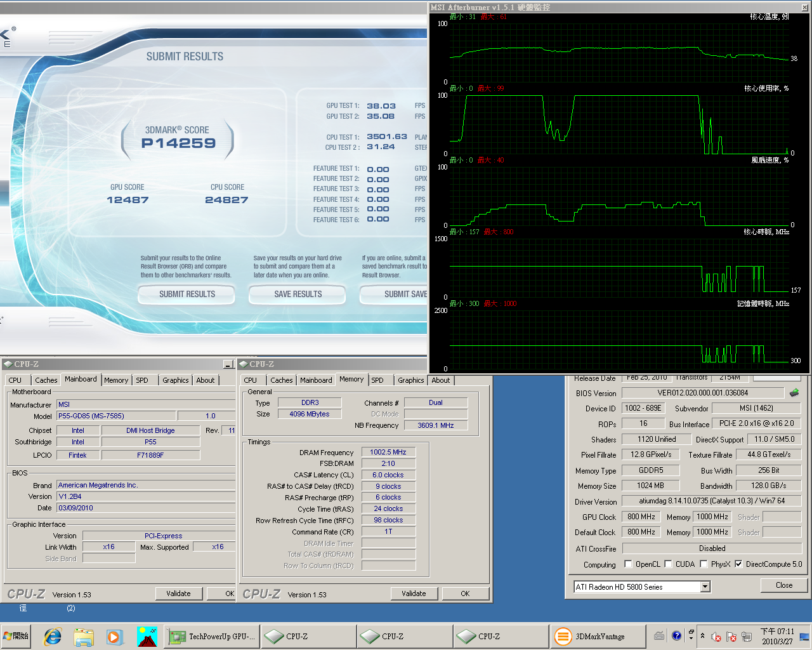Screen dimensions: 812x650
Task: Switch to TechPowerUp GPU-Z taskbar item
Action: click(211, 636)
